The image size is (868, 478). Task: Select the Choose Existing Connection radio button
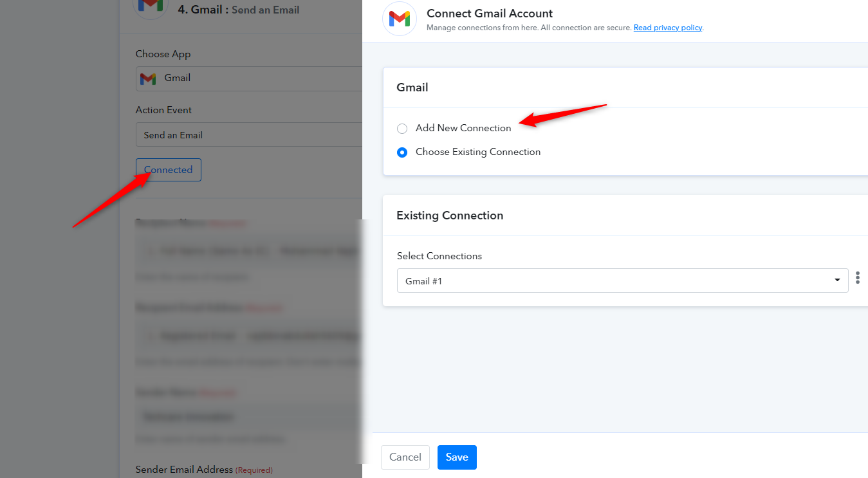[x=402, y=152]
